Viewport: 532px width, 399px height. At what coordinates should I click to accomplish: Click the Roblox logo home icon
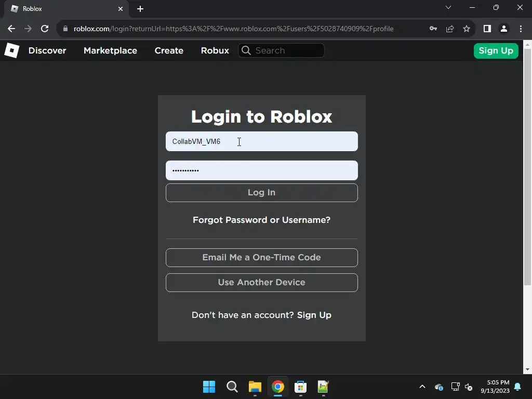[11, 50]
